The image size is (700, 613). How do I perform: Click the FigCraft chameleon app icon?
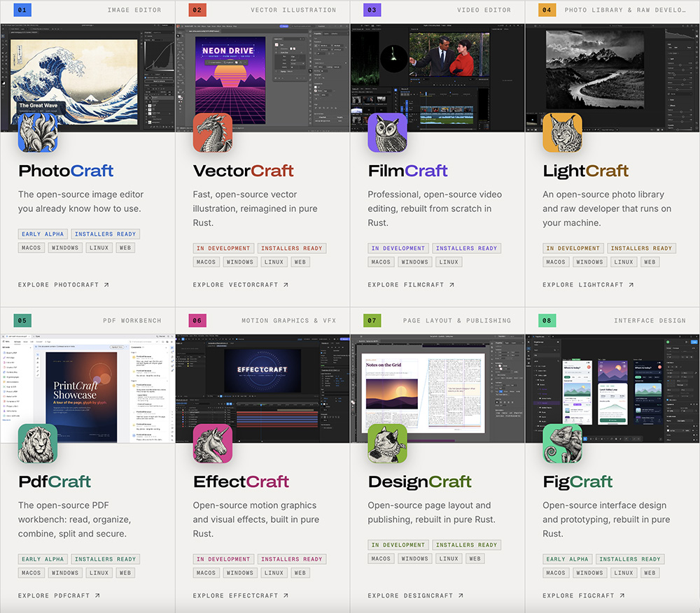[x=563, y=444]
